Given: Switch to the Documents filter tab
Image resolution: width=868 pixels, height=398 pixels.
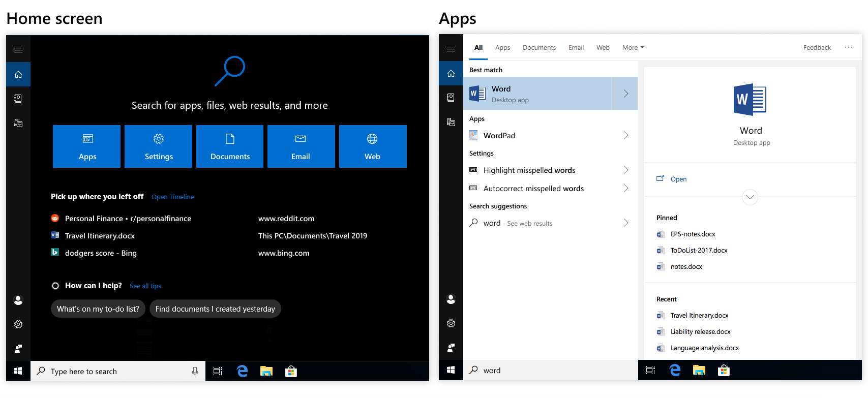Looking at the screenshot, I should [539, 47].
